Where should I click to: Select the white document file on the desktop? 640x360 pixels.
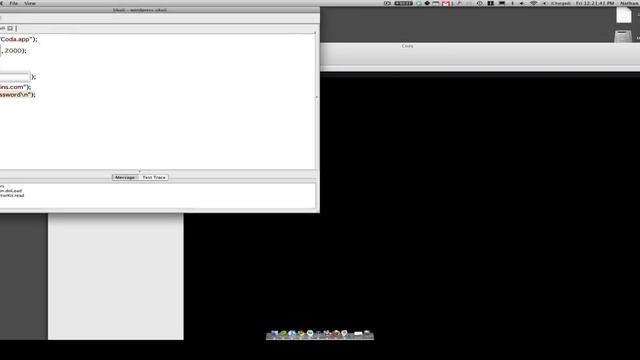[624, 15]
